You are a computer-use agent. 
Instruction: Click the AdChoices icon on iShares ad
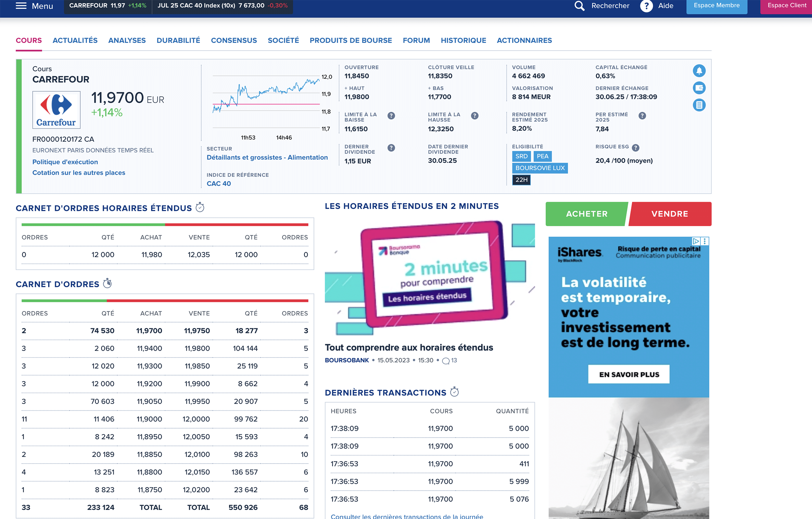[x=696, y=241]
